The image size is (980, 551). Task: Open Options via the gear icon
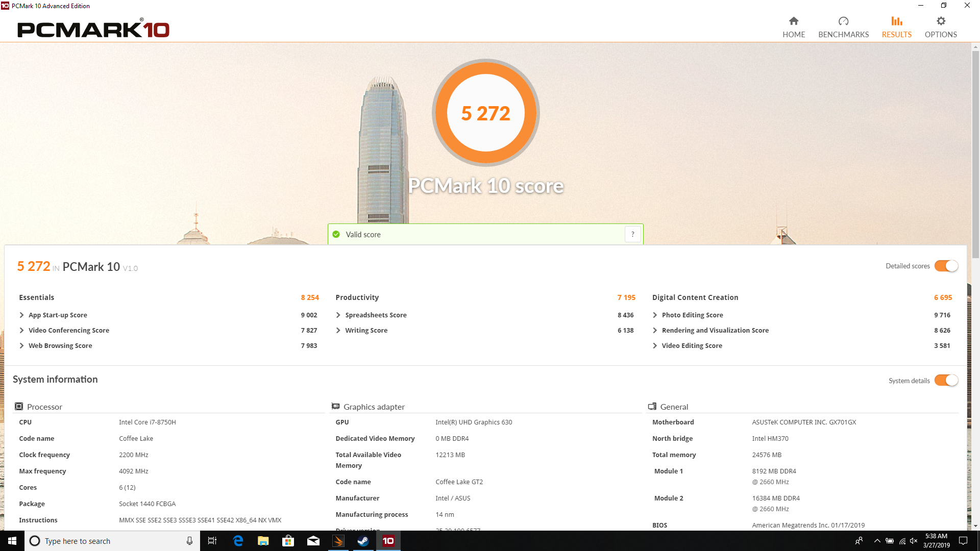(x=941, y=21)
